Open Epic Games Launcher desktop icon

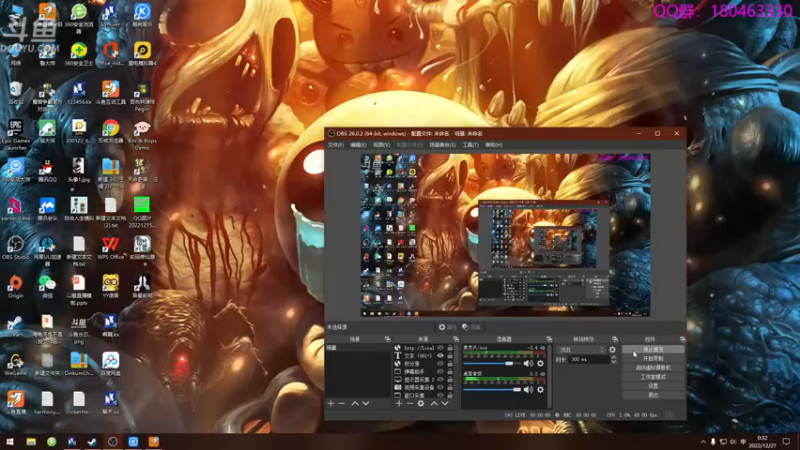[15, 135]
